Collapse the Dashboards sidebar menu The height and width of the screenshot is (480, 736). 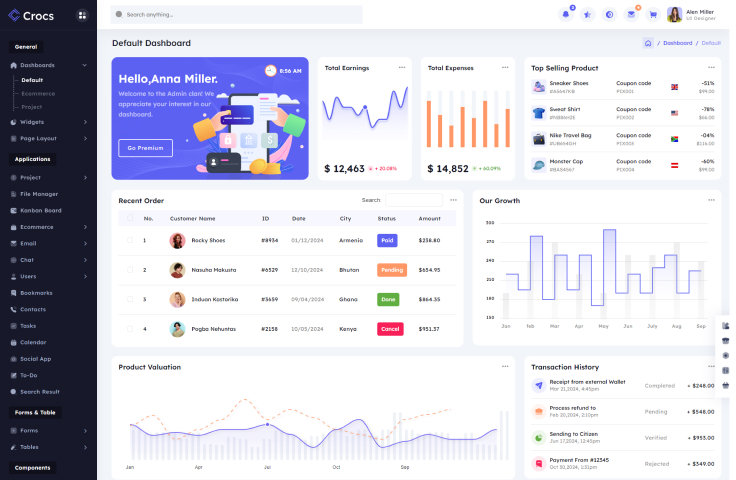coord(50,65)
